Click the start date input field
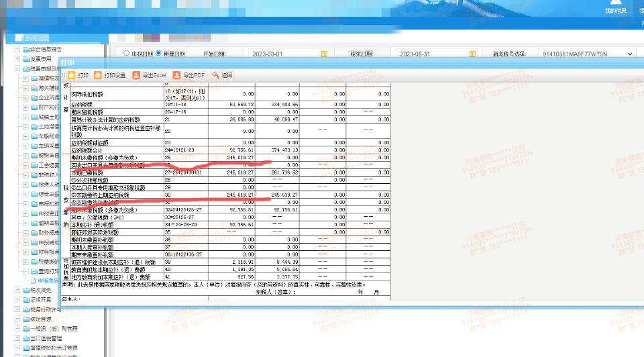This screenshot has width=644, height=357. tap(282, 54)
